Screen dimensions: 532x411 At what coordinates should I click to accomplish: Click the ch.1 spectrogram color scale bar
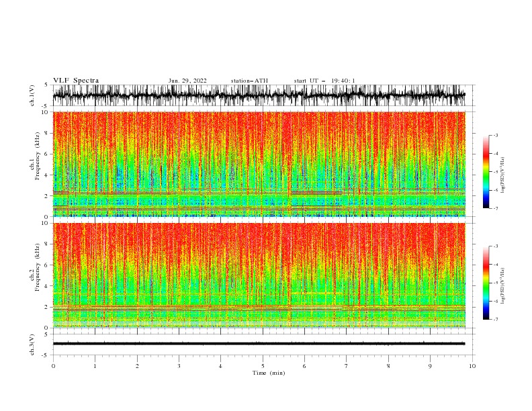coord(486,172)
